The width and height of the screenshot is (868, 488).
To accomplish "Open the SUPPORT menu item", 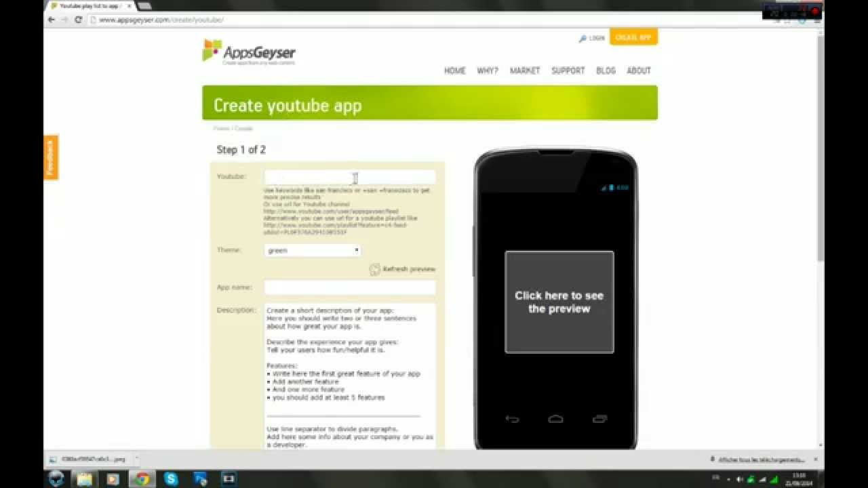I will [568, 70].
